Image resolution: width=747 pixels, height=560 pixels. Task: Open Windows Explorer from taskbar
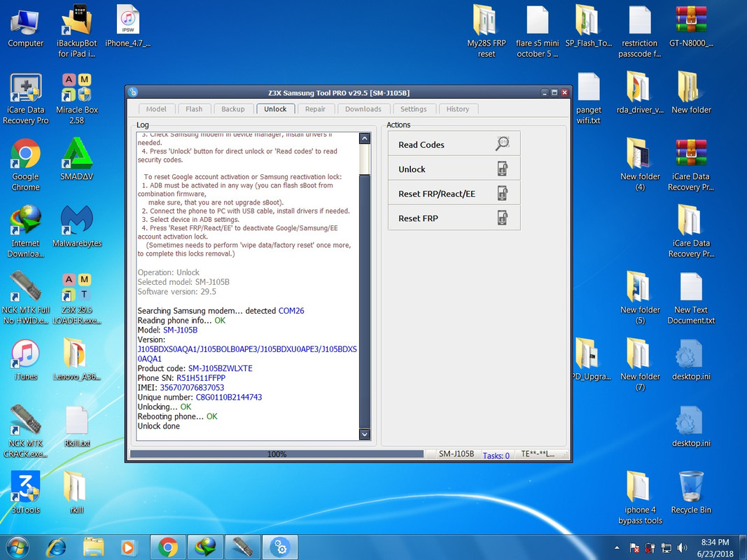pos(93,547)
